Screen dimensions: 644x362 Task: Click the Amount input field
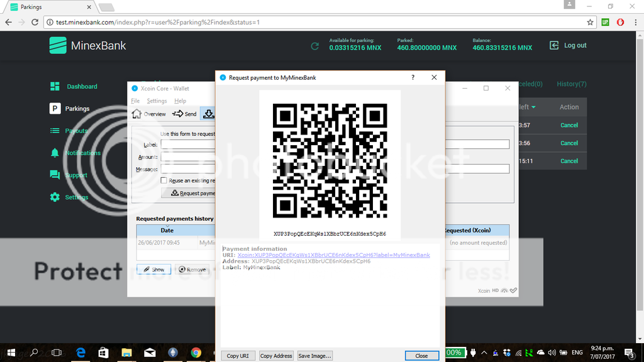tap(188, 156)
